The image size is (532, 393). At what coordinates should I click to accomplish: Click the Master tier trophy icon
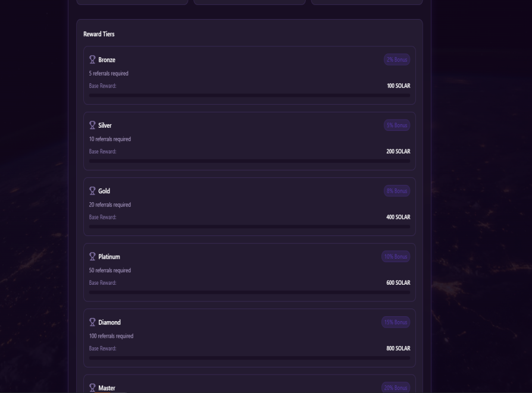click(x=92, y=388)
